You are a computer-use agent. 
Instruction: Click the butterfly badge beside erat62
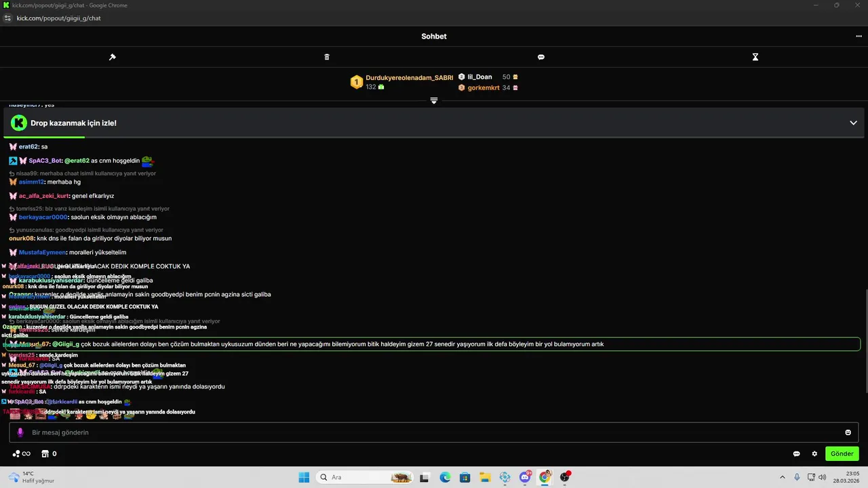(13, 146)
